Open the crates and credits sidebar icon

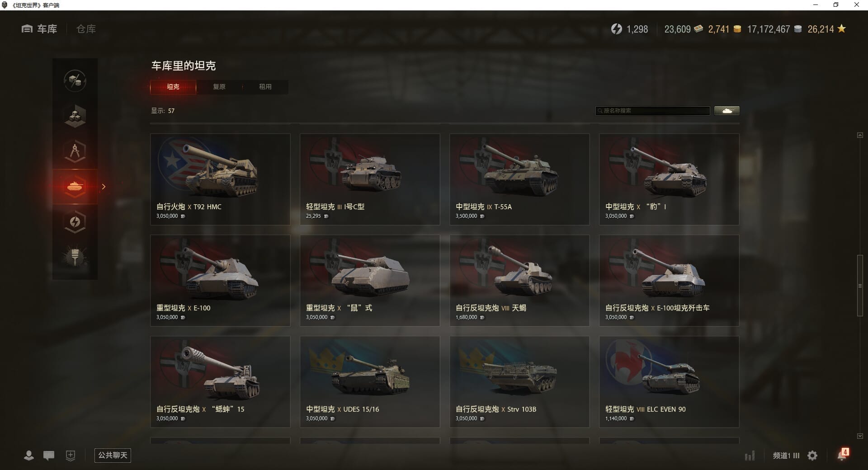75,81
